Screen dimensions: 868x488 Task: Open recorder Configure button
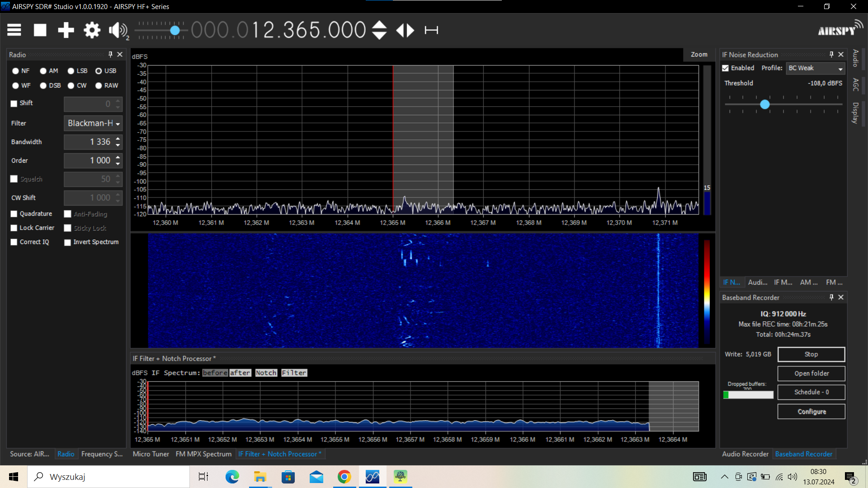point(811,412)
